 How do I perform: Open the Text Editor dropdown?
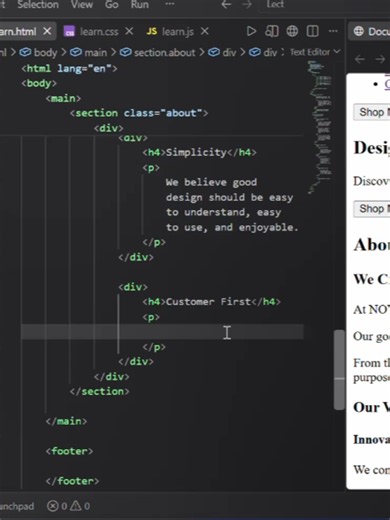[x=315, y=52]
